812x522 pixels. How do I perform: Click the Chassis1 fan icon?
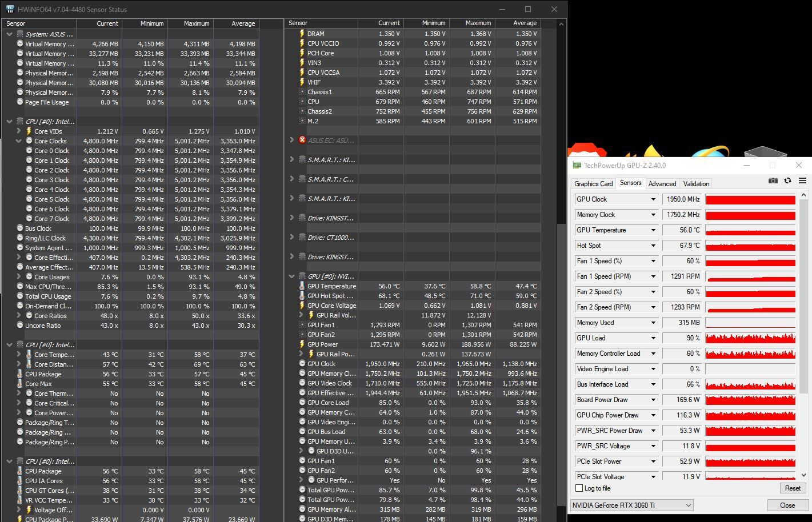302,92
